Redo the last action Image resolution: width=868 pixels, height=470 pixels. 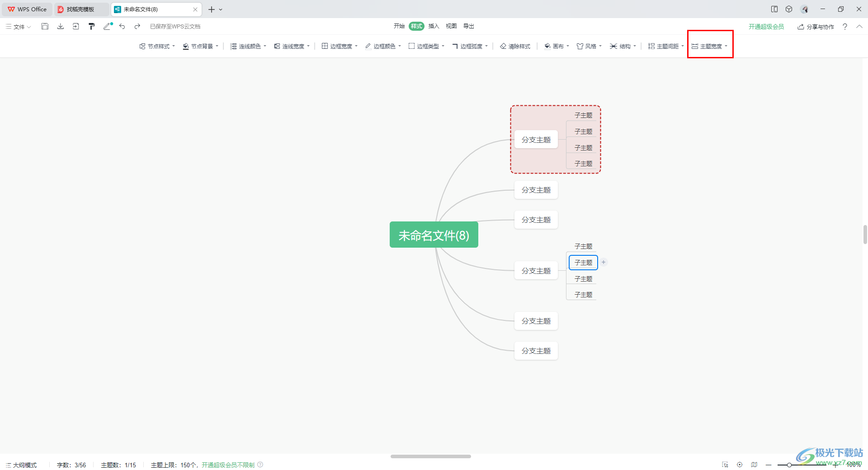[x=137, y=26]
